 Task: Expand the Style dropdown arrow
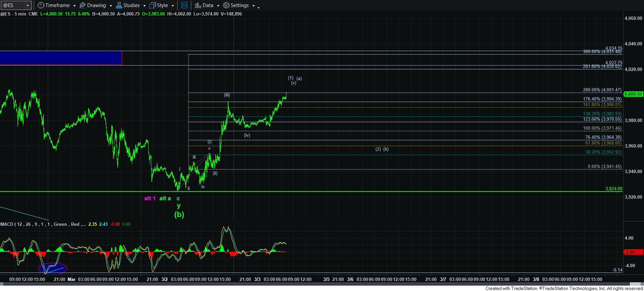[173, 6]
